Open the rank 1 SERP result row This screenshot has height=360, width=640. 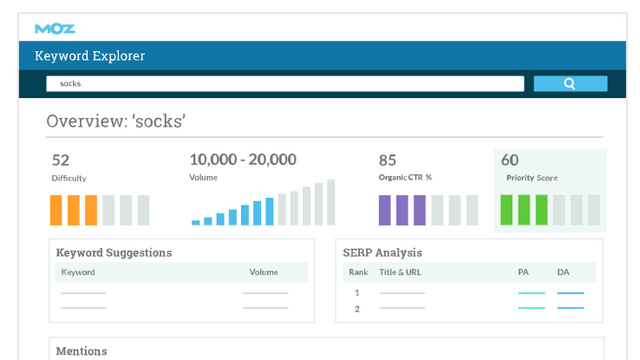tap(469, 293)
